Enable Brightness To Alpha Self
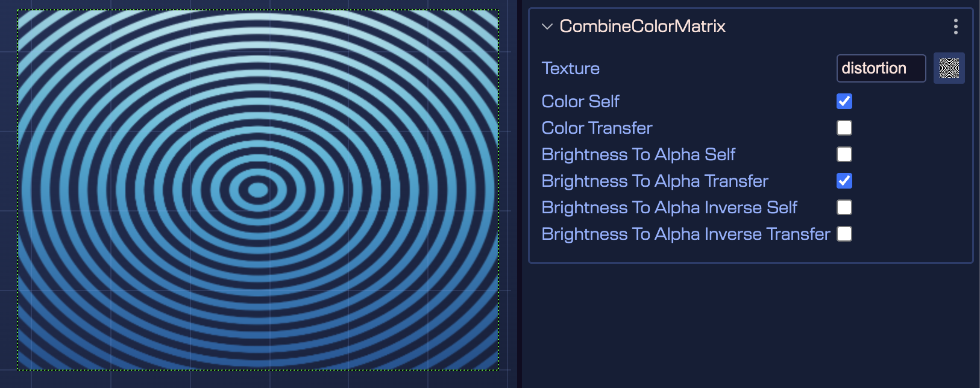 point(844,154)
